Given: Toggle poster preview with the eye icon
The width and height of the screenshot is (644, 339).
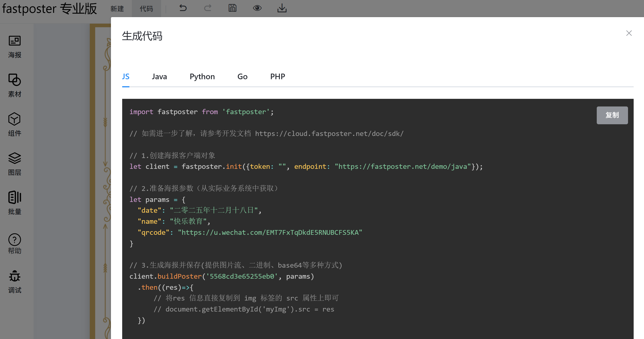Looking at the screenshot, I should point(257,8).
